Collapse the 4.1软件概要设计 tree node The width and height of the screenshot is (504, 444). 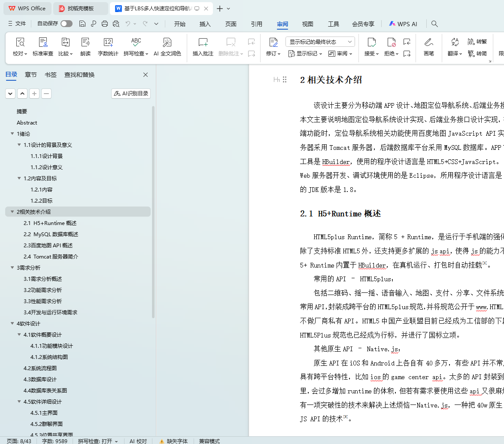[19, 335]
